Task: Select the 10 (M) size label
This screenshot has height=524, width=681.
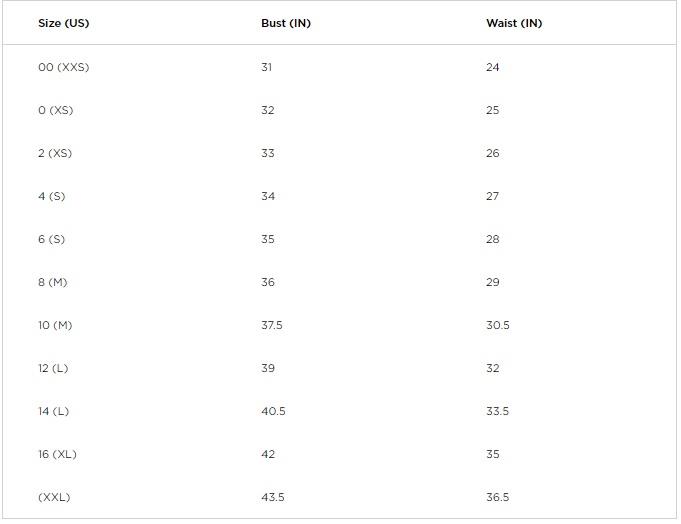Action: (x=55, y=325)
